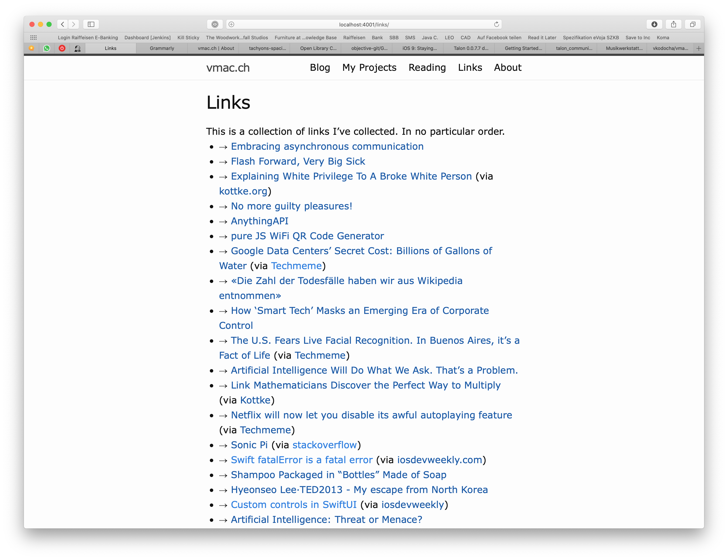Click the Share toolbar icon
The height and width of the screenshot is (560, 728).
(x=674, y=24)
